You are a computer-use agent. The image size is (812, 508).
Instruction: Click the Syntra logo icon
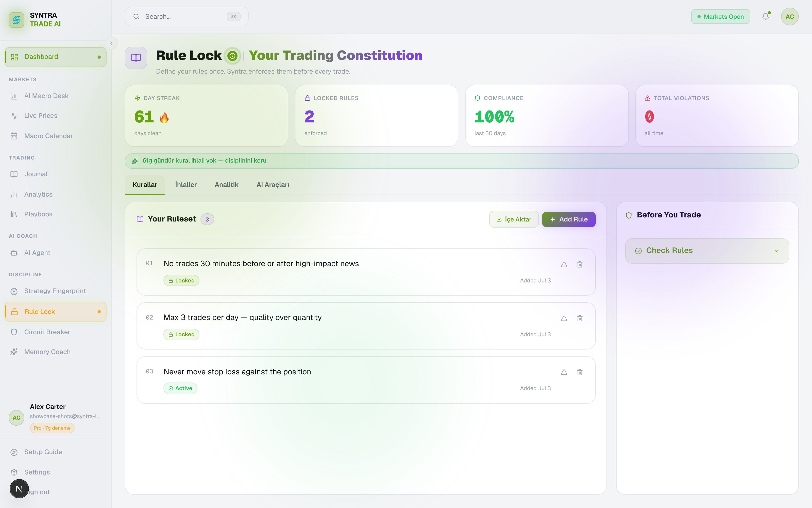16,20
